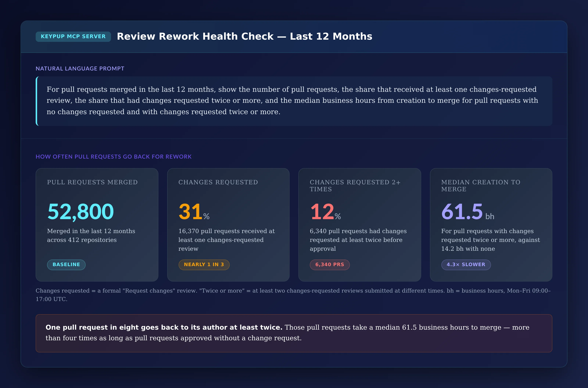Click the CHANGES REQUESTED 2+ TIMES label
Viewport: 588px width, 388px height.
coord(355,186)
